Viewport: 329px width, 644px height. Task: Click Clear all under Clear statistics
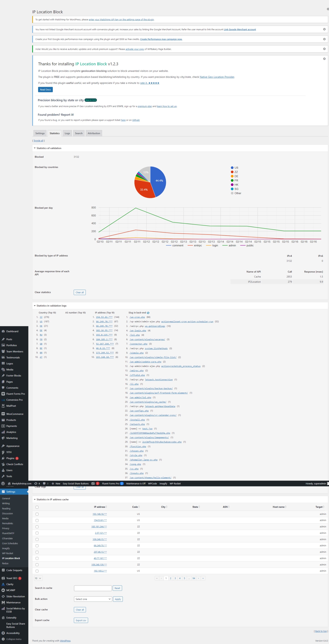point(80,292)
